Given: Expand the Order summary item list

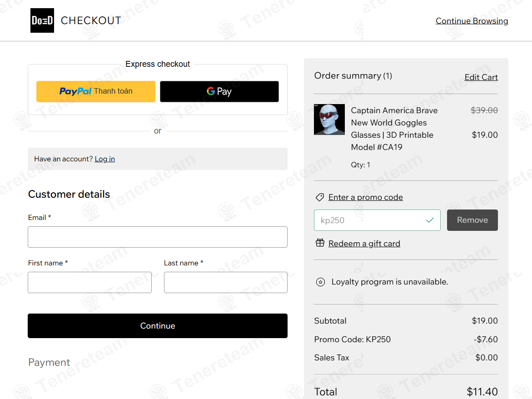Looking at the screenshot, I should point(353,75).
